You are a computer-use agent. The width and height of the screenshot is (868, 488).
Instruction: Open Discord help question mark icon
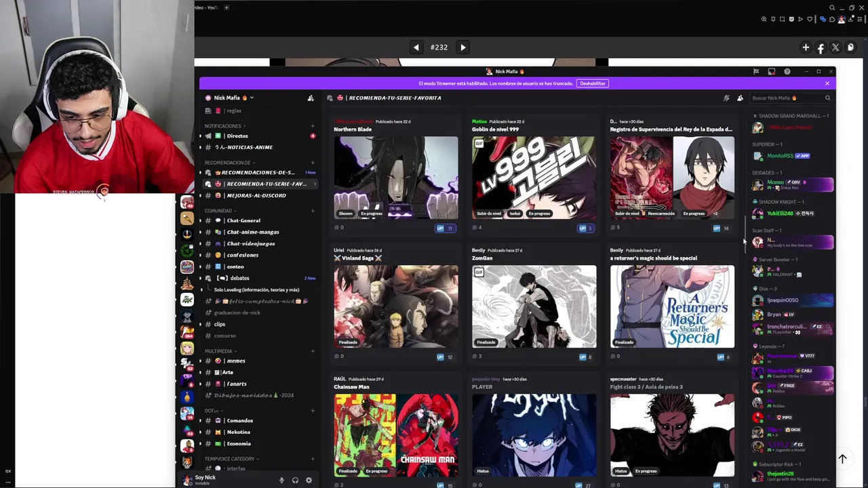[x=787, y=71]
